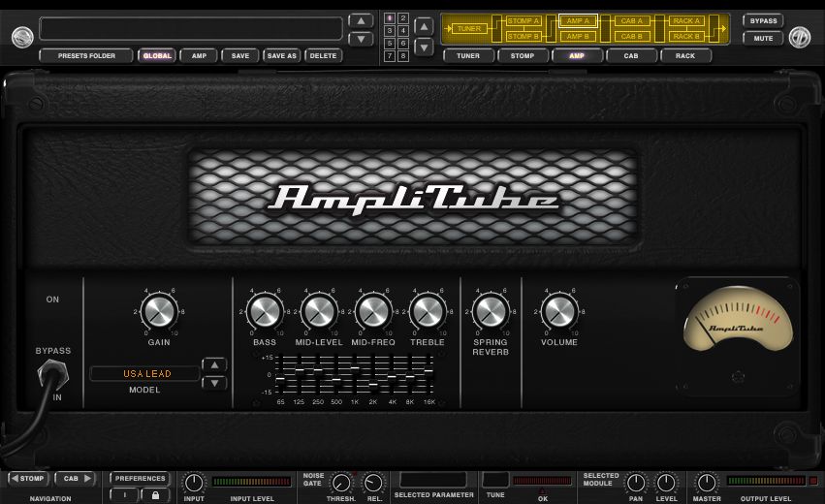This screenshot has height=504, width=825.
Task: Select routing configuration 5
Action: point(390,44)
